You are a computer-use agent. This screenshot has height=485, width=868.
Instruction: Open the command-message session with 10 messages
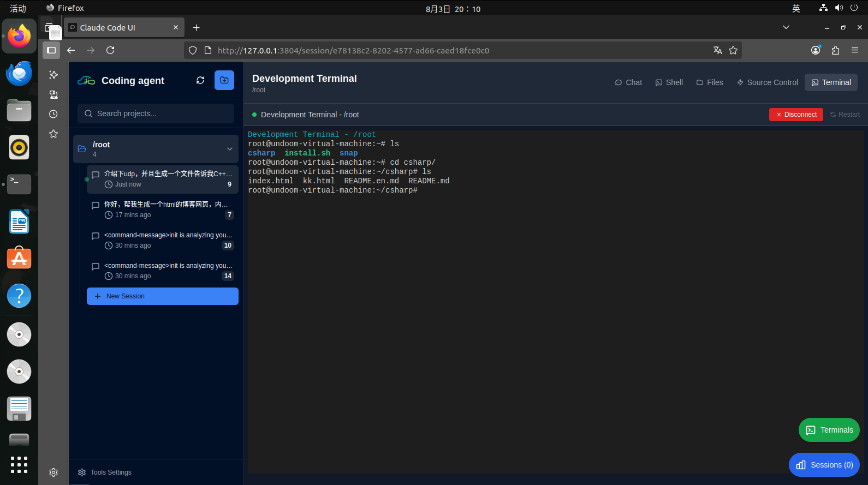163,240
